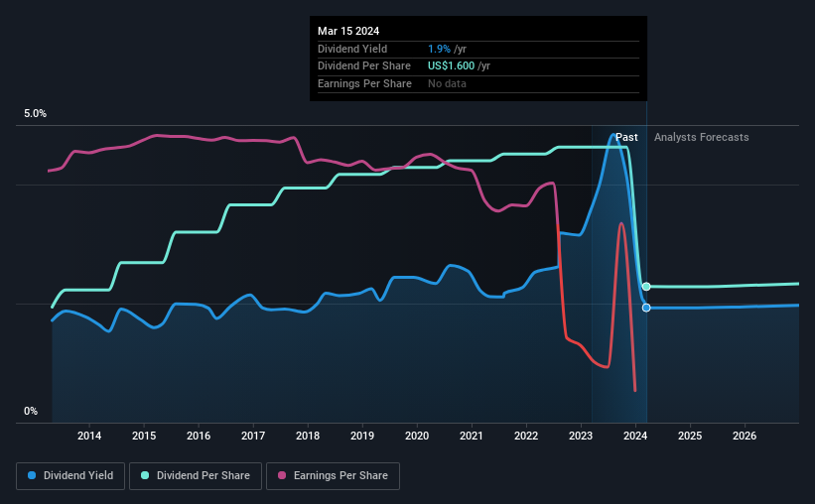Click the 2015 x-axis label

tap(144, 436)
